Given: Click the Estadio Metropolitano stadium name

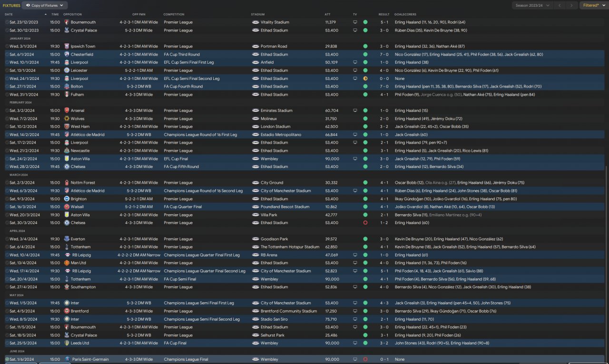Looking at the screenshot, I should [281, 135].
